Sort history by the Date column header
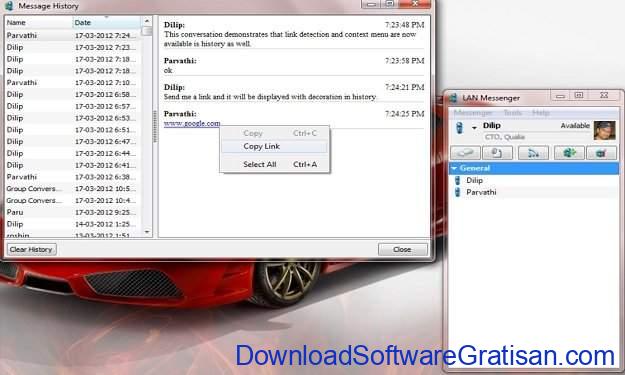The width and height of the screenshot is (625, 375). 106,23
